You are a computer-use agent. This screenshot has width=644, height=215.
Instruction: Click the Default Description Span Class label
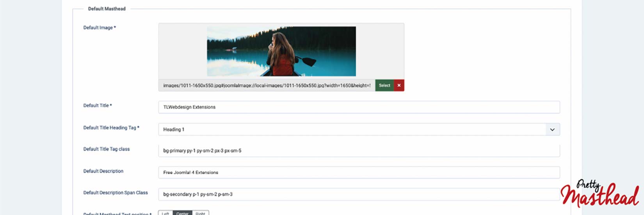point(115,193)
